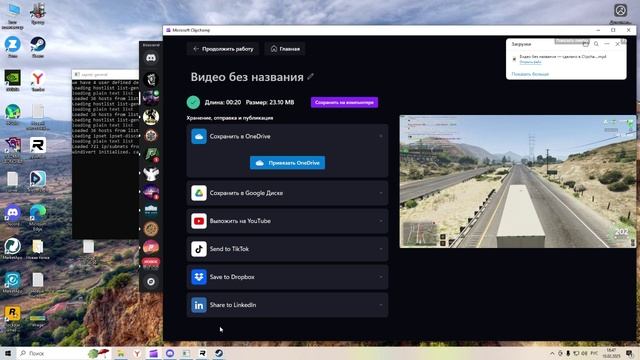Click the video title 'Видео без названия'
Viewport: 640px width, 360px height.
click(x=247, y=77)
